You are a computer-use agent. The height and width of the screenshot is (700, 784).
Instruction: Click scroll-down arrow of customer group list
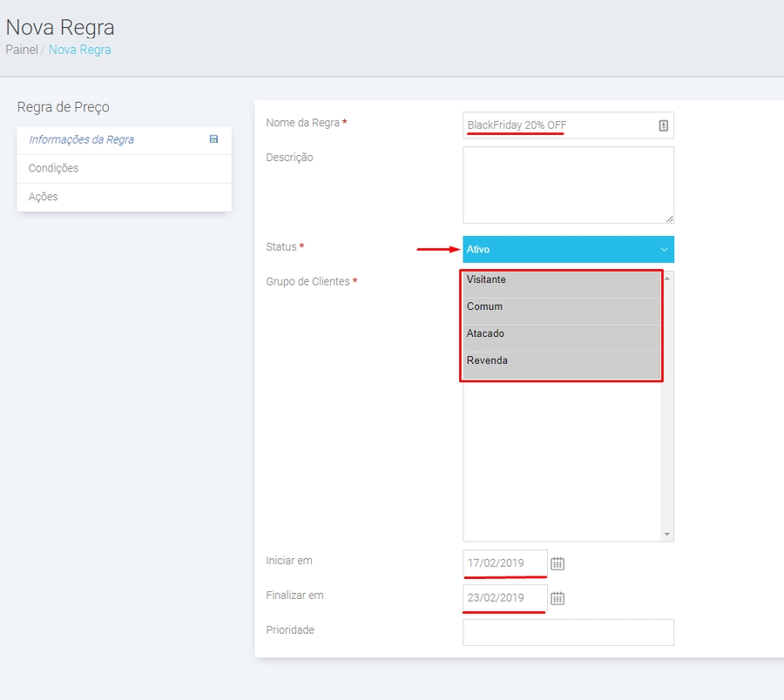coord(667,534)
